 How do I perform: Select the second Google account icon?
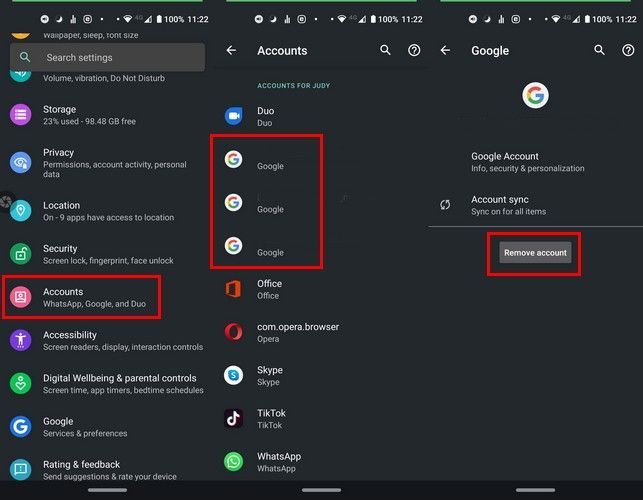[x=234, y=202]
